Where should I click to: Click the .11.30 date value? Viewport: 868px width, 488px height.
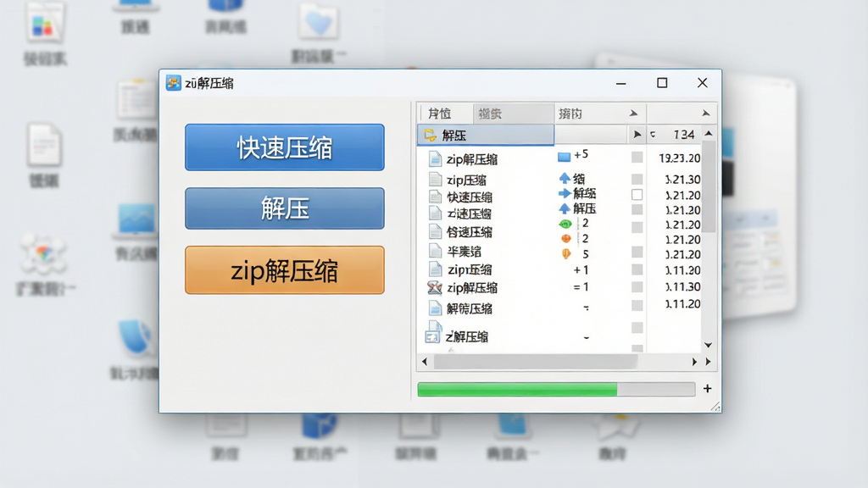(682, 286)
